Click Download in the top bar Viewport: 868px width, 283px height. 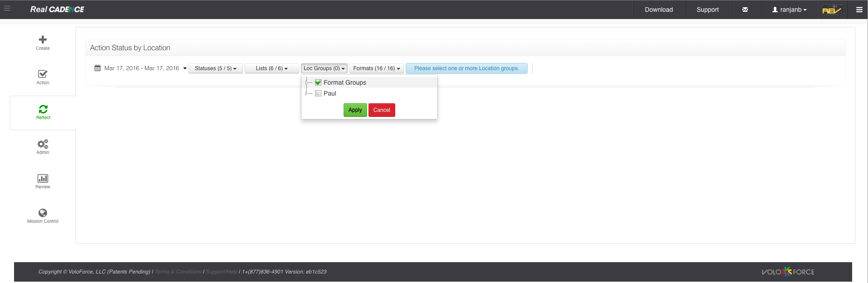[659, 10]
